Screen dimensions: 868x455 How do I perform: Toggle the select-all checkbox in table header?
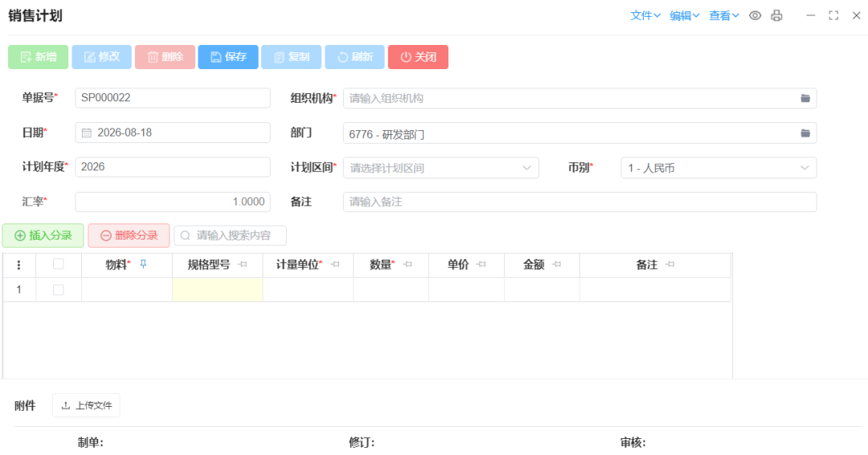[58, 264]
